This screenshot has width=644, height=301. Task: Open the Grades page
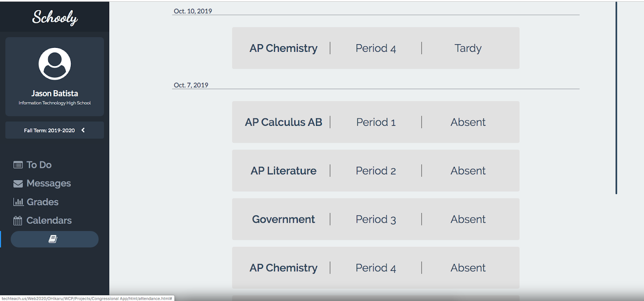pyautogui.click(x=43, y=202)
